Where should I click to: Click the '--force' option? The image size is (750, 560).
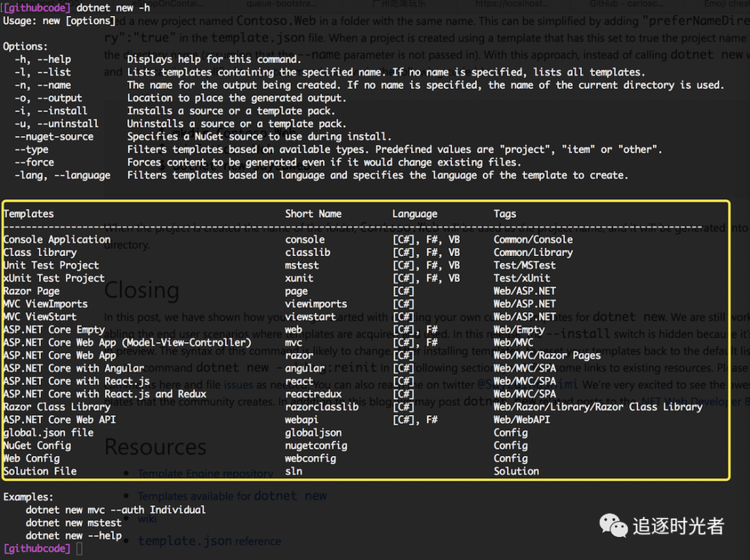coord(35,162)
